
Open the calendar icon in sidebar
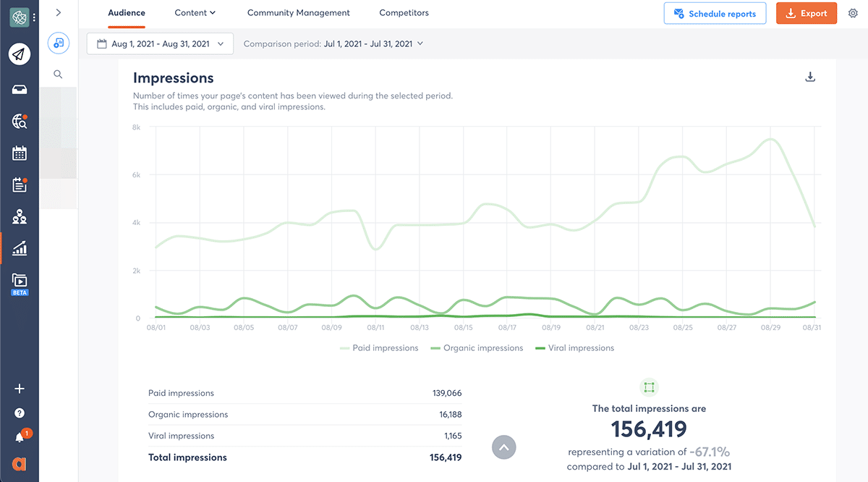(20, 153)
